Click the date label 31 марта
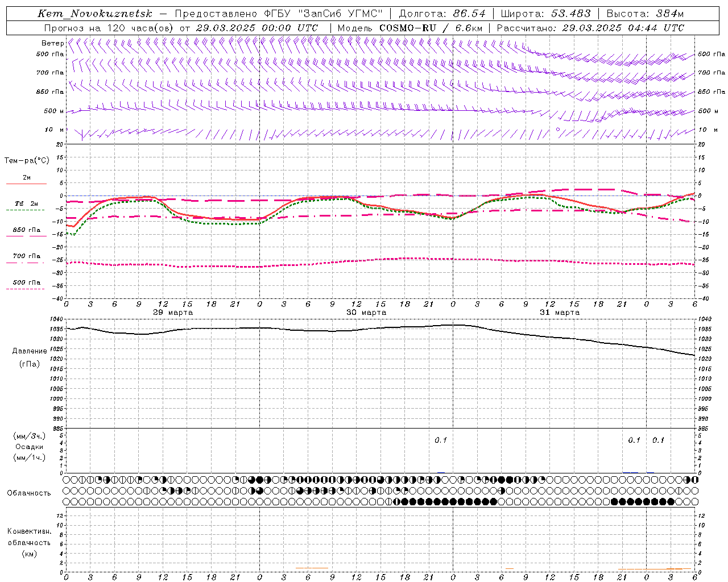The height and width of the screenshot is (582, 728). (x=560, y=313)
